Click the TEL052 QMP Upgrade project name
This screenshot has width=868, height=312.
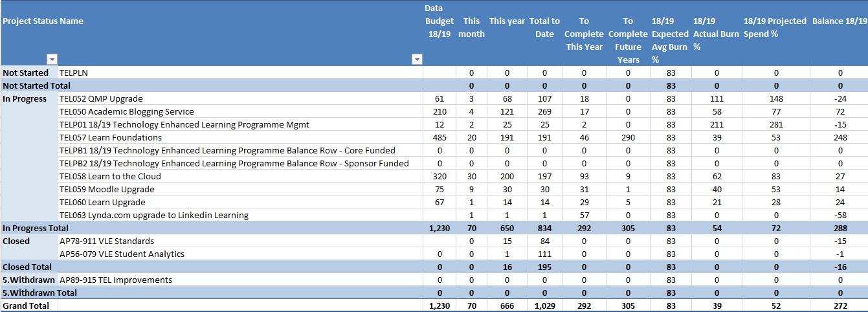point(101,98)
